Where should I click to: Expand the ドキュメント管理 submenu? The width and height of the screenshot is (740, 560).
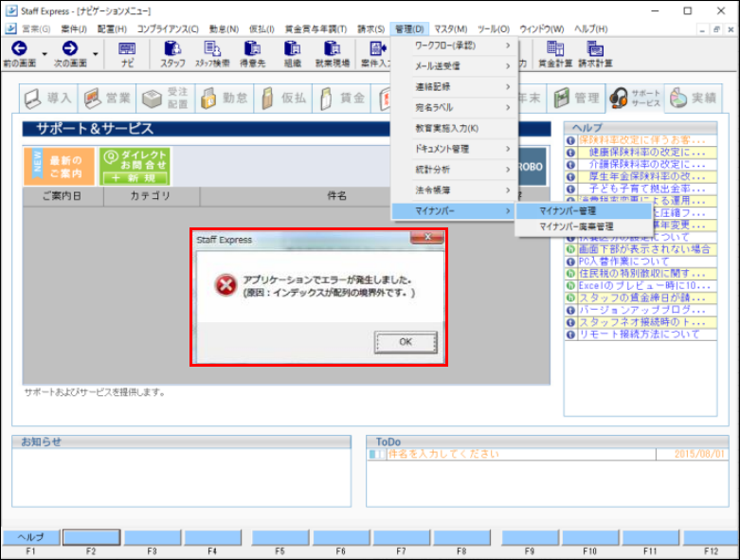pyautogui.click(x=455, y=149)
